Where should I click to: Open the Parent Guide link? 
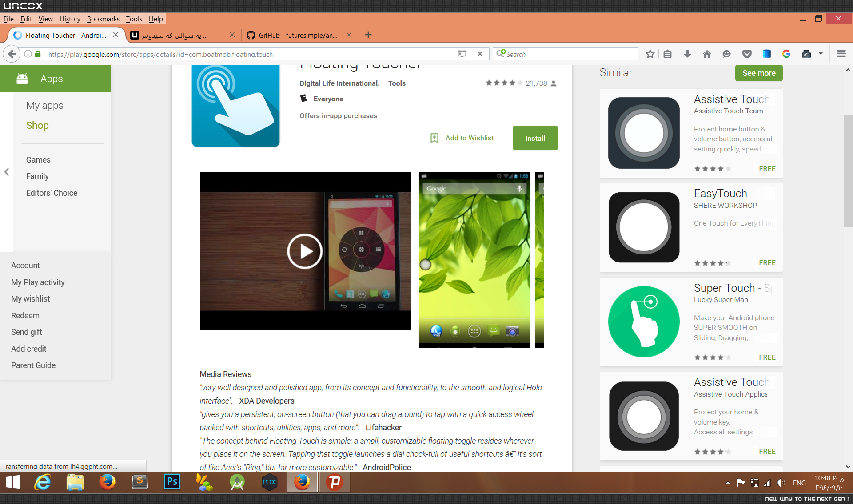tap(33, 365)
